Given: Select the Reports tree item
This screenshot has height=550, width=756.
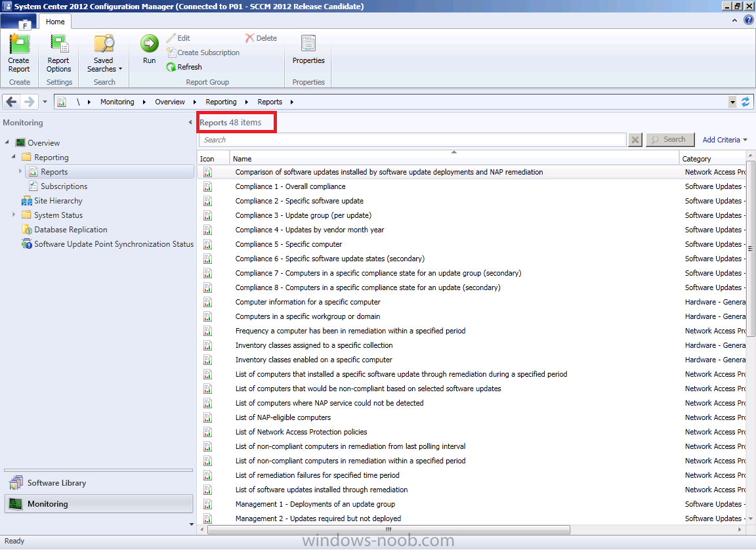Looking at the screenshot, I should [110, 171].
